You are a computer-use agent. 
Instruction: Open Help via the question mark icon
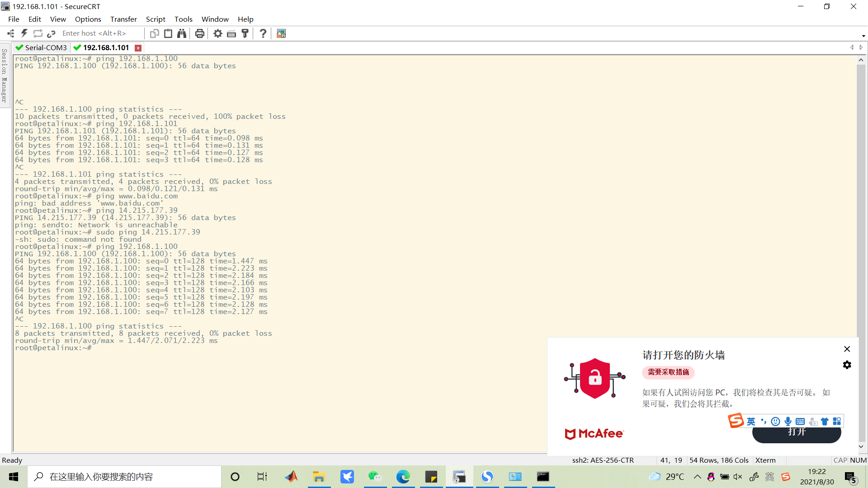[x=263, y=33]
